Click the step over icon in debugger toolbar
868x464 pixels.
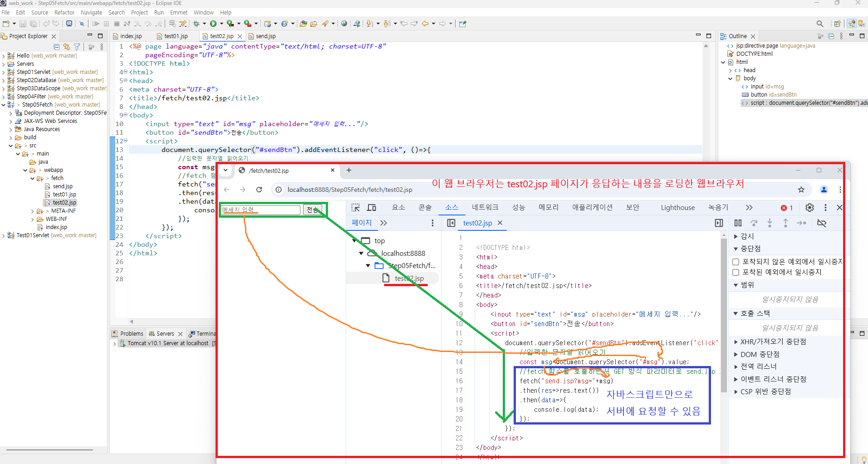[x=754, y=223]
